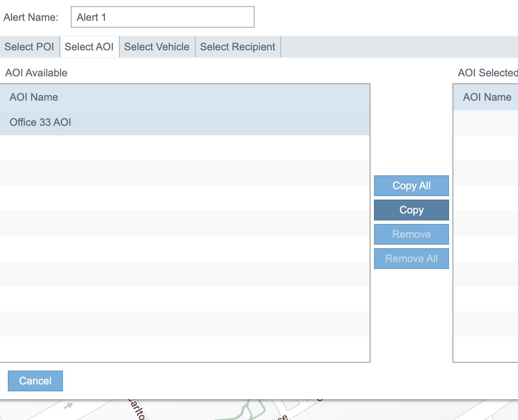Viewport: 518px width, 420px height.
Task: Open the Select AOI tab
Action: (89, 47)
